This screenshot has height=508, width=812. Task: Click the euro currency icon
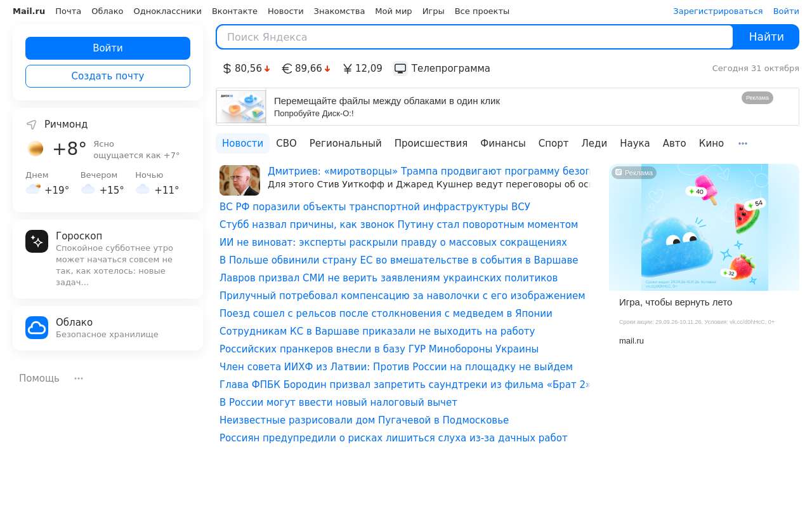click(287, 69)
